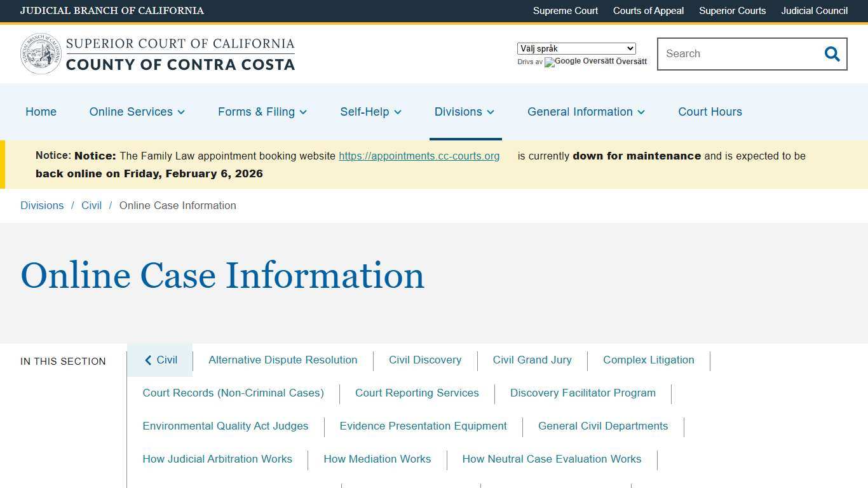
Task: Expand the Forms & Filing menu
Action: [262, 112]
